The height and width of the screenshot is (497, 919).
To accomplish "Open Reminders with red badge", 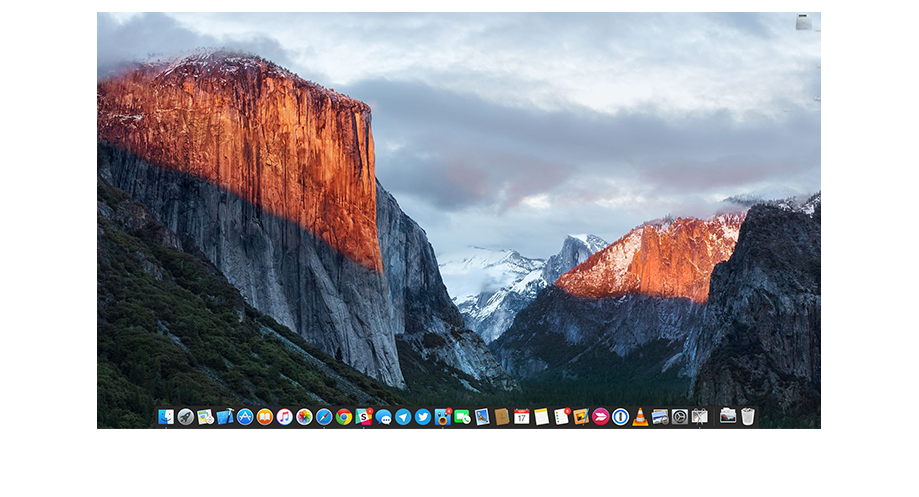I will [561, 417].
